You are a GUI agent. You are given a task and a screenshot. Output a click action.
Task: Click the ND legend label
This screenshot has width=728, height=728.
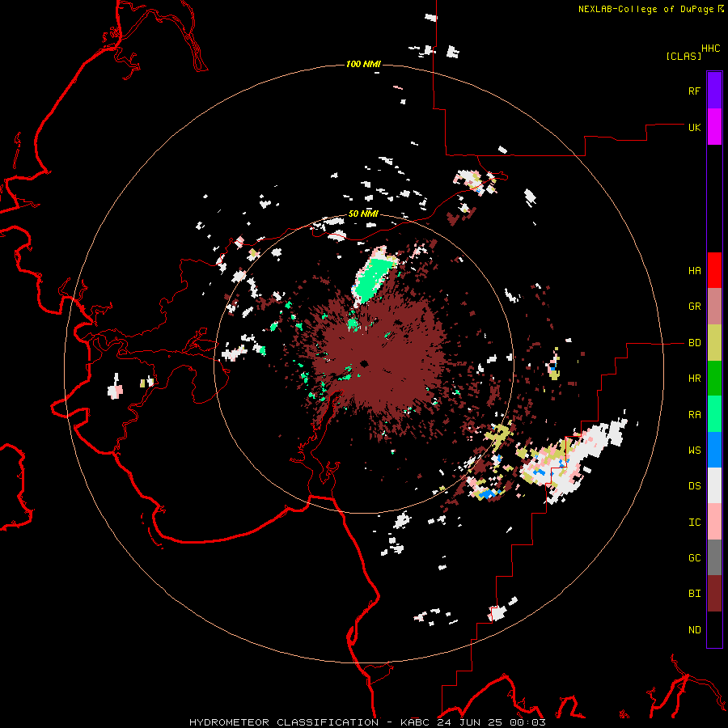coord(694,629)
